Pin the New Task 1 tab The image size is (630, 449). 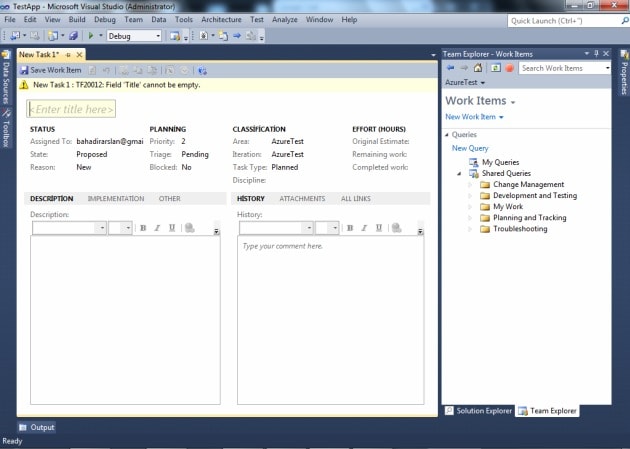click(x=68, y=55)
